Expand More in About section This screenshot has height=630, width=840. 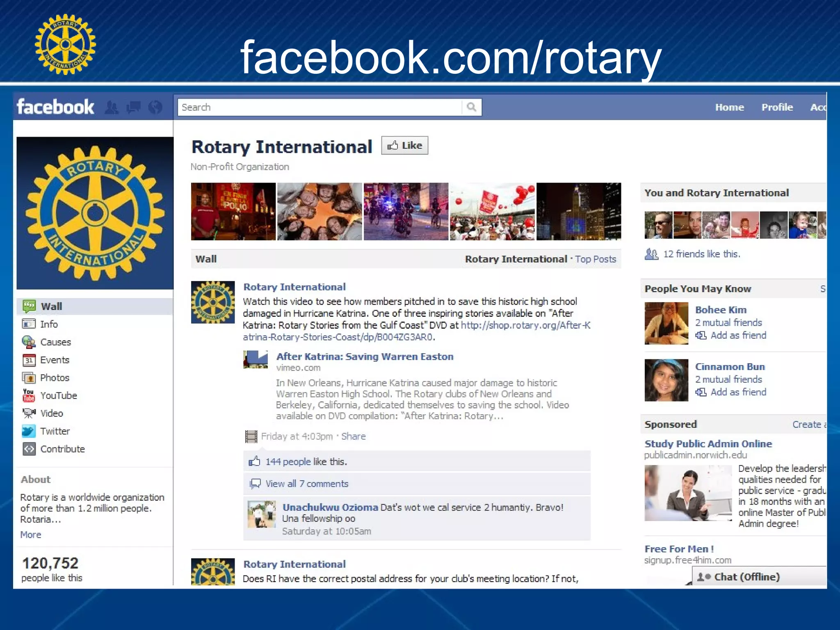[31, 535]
